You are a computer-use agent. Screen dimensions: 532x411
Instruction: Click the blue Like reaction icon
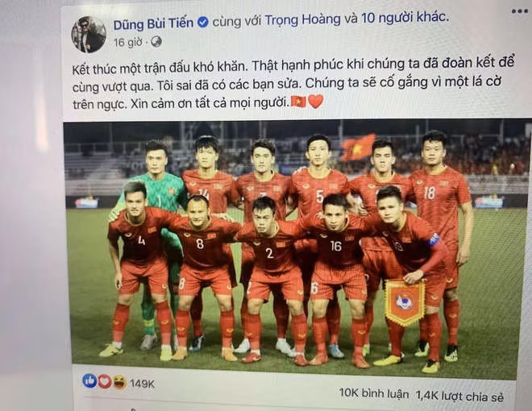tap(89, 380)
